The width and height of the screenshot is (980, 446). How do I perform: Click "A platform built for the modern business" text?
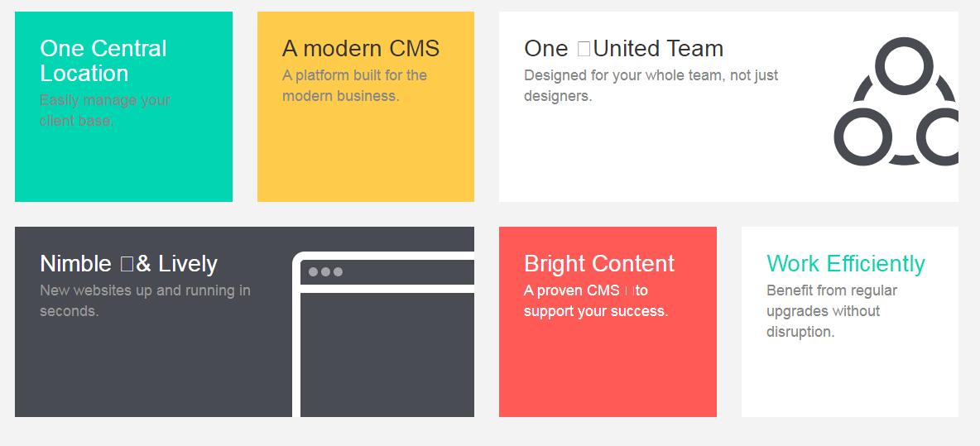pos(354,85)
